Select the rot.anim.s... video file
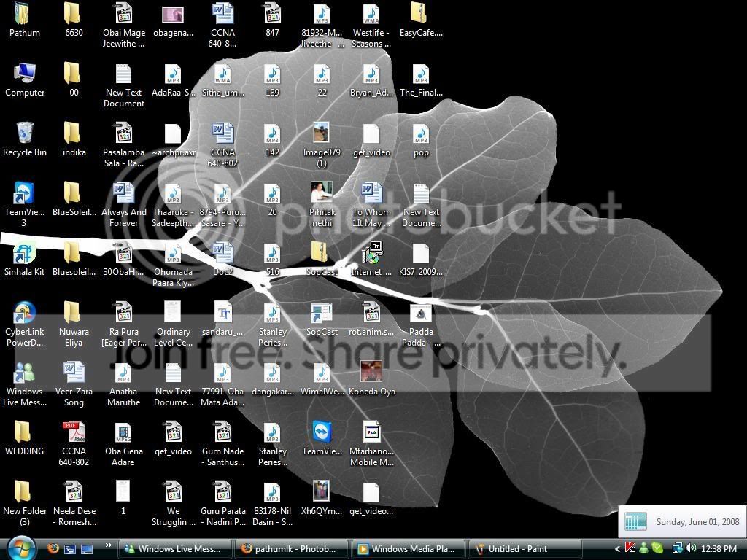The width and height of the screenshot is (747, 560). [x=371, y=313]
